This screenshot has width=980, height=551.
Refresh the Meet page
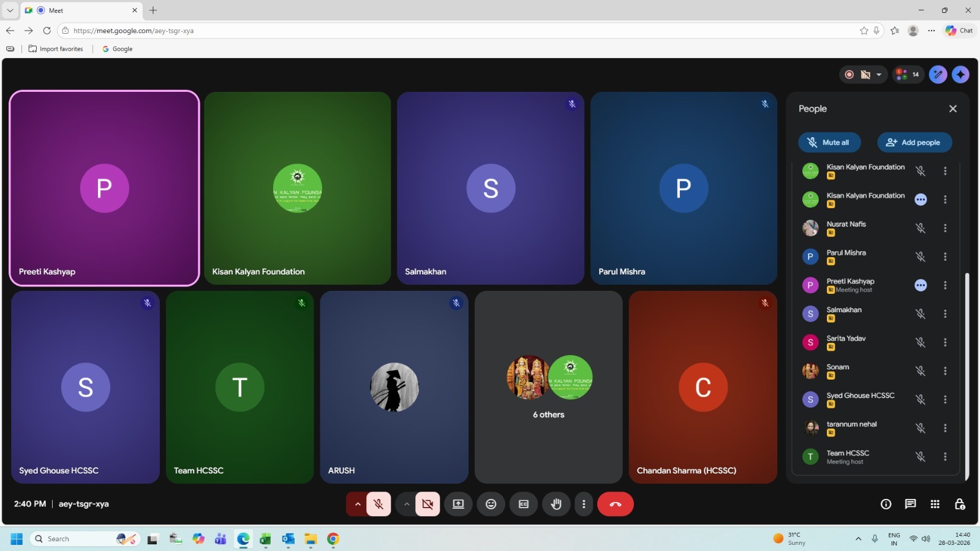coord(47,31)
